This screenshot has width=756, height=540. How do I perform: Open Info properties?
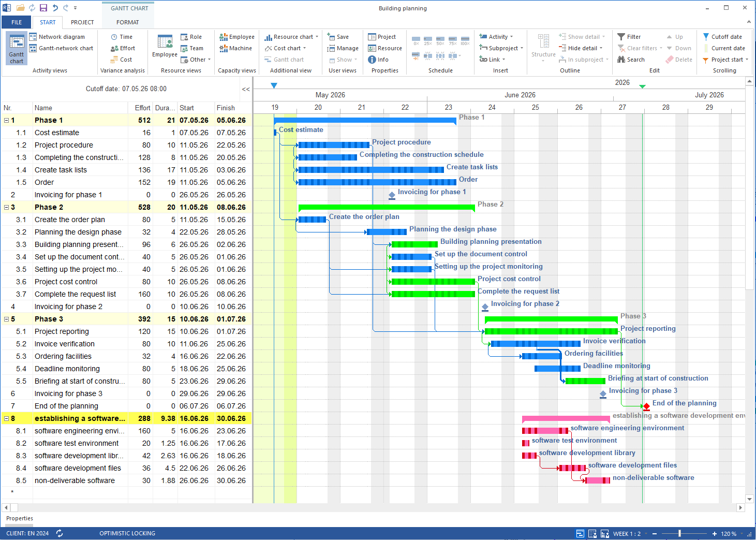click(x=378, y=60)
